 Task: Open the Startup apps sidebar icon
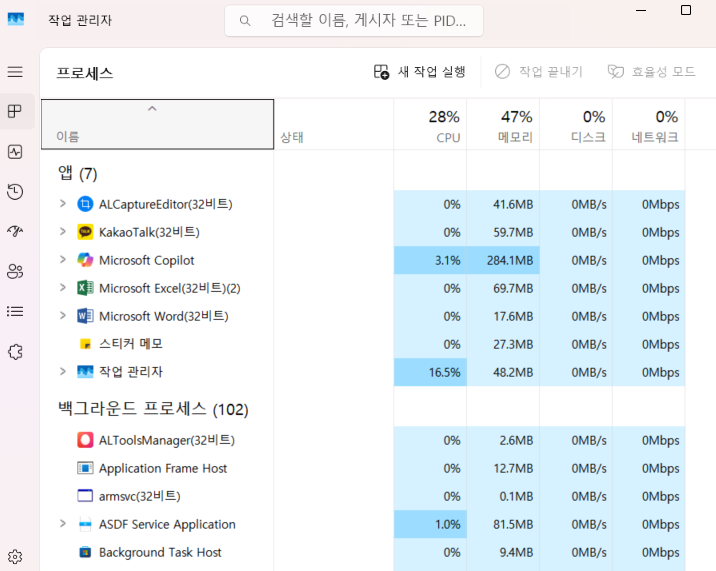pyautogui.click(x=15, y=232)
